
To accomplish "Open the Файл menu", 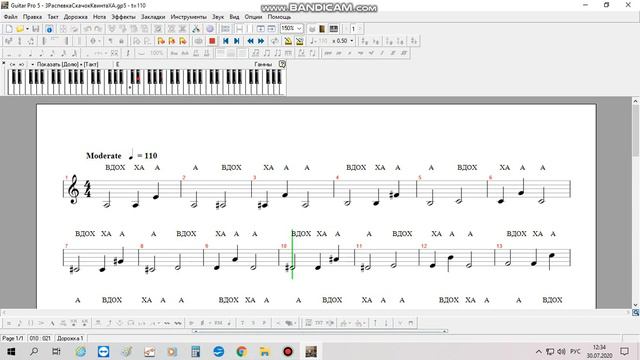I will pos(11,17).
